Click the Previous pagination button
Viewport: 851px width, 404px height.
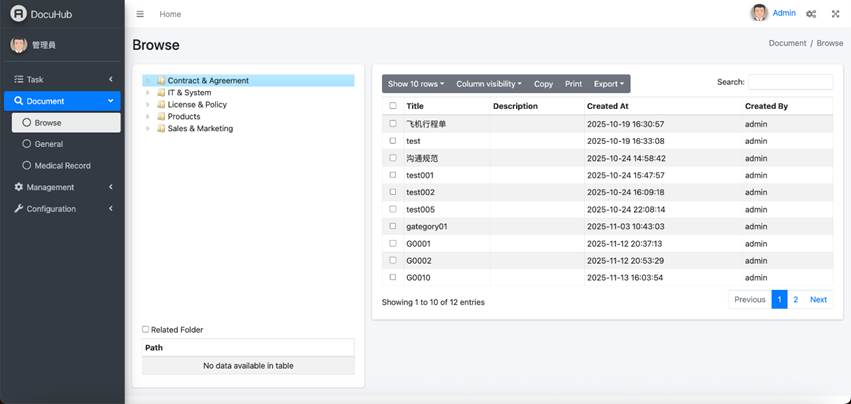pos(750,299)
